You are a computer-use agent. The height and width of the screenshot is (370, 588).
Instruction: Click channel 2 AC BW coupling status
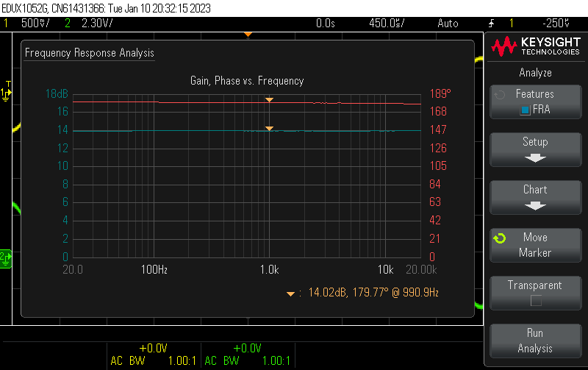(x=222, y=360)
